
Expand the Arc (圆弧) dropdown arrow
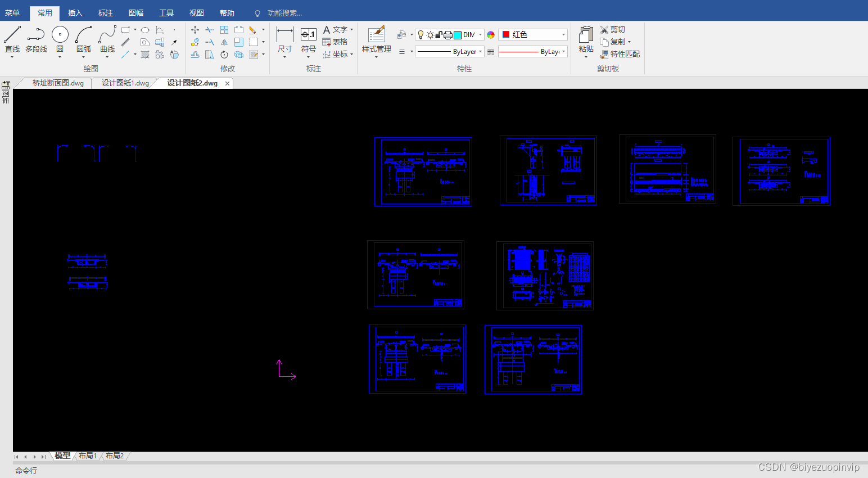click(x=84, y=57)
